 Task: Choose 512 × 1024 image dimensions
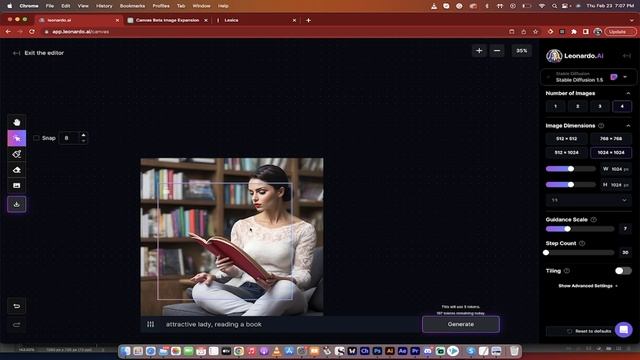coord(567,153)
